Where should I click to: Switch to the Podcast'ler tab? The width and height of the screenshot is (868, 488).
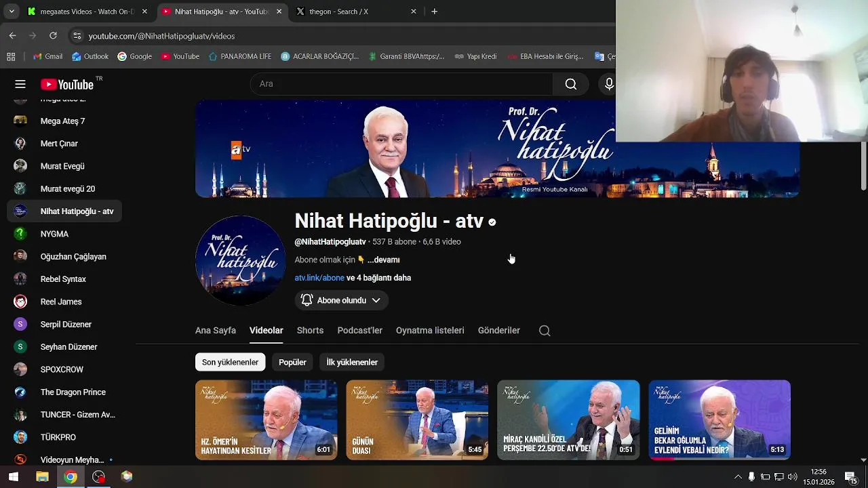(359, 331)
